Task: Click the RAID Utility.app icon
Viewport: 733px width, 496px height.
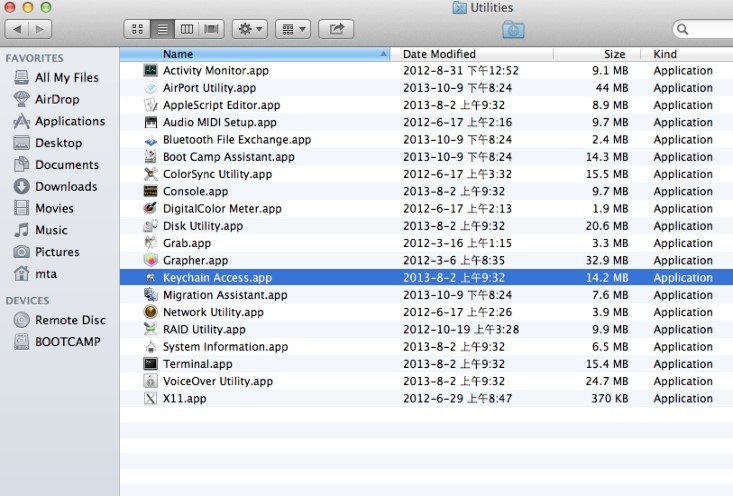Action: point(151,330)
